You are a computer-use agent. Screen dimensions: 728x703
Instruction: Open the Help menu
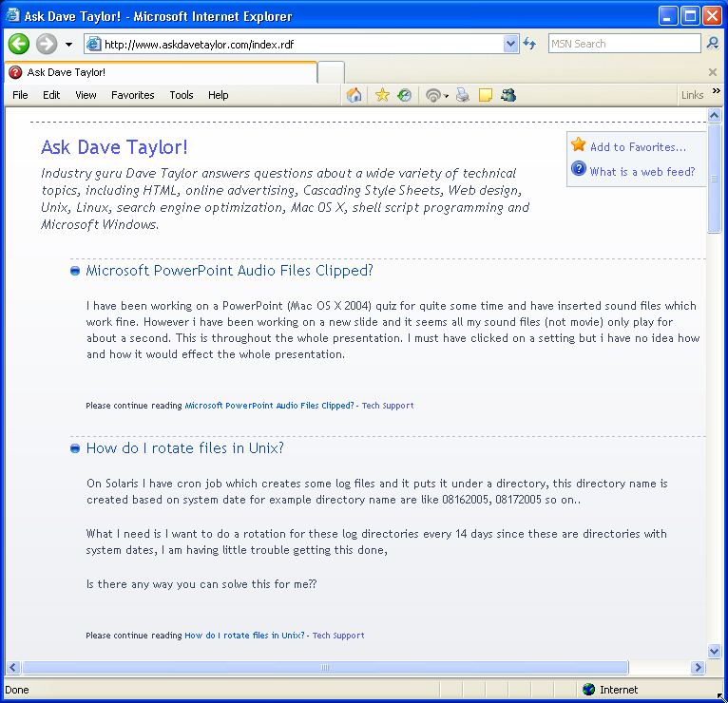click(x=219, y=95)
